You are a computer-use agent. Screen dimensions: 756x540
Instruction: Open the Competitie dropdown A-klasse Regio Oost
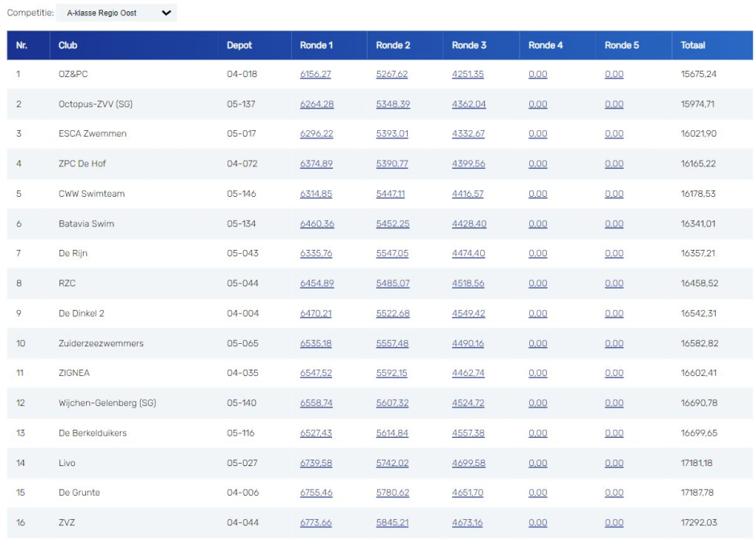121,13
